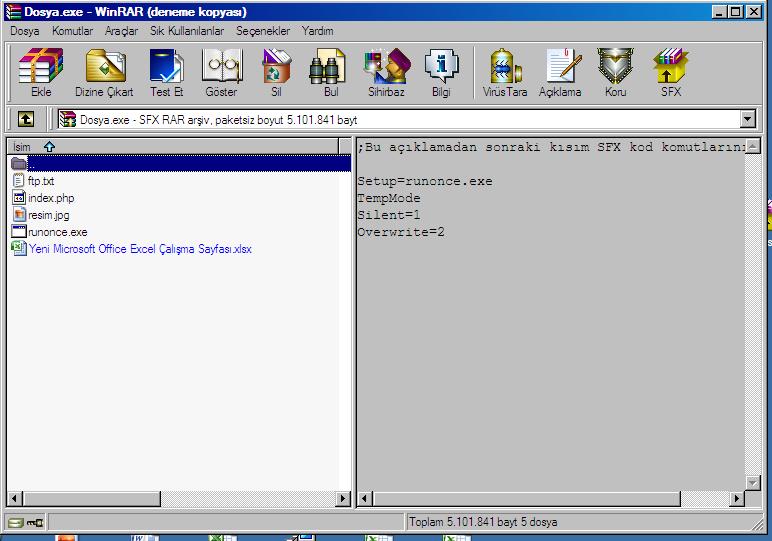This screenshot has width=772, height=541.
Task: Launch the Sihirbaz wizard
Action: click(386, 72)
